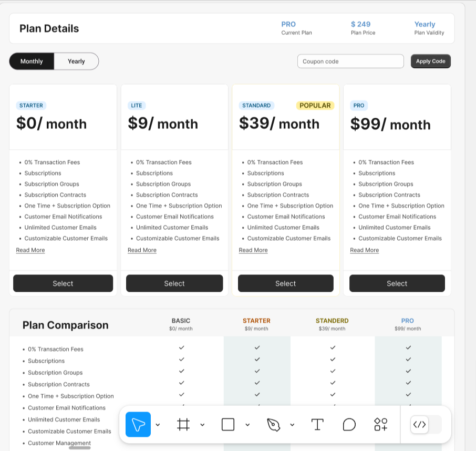
Task: Toggle Dev Mode switch in toolbar
Action: (x=426, y=425)
